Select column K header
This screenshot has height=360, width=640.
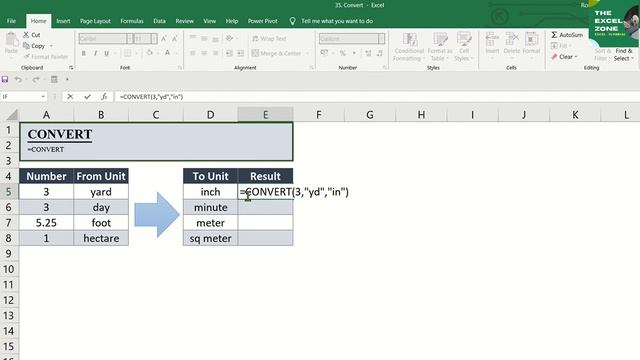(x=575, y=115)
